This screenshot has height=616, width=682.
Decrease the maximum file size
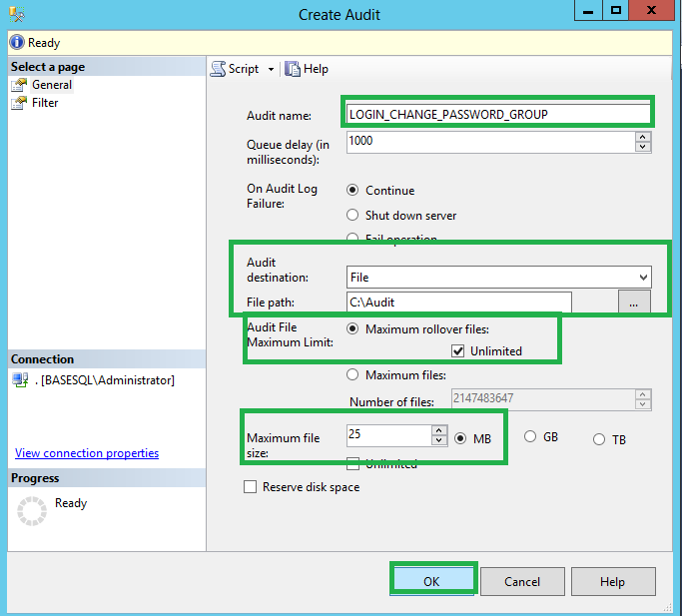439,440
